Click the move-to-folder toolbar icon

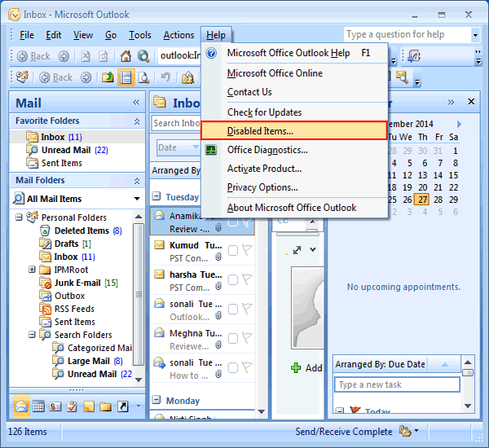108,77
